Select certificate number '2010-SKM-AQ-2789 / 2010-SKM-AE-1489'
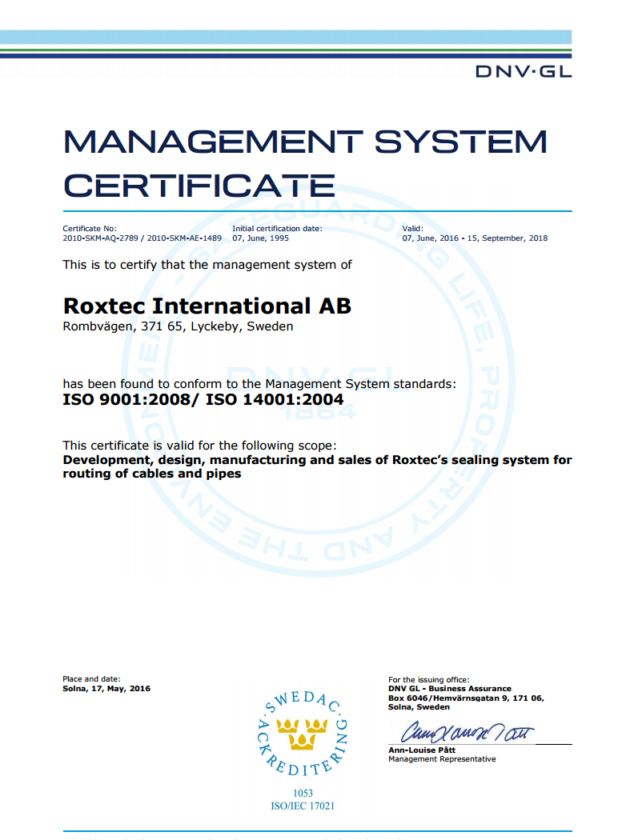Image resolution: width=634 pixels, height=840 pixels. [x=142, y=238]
